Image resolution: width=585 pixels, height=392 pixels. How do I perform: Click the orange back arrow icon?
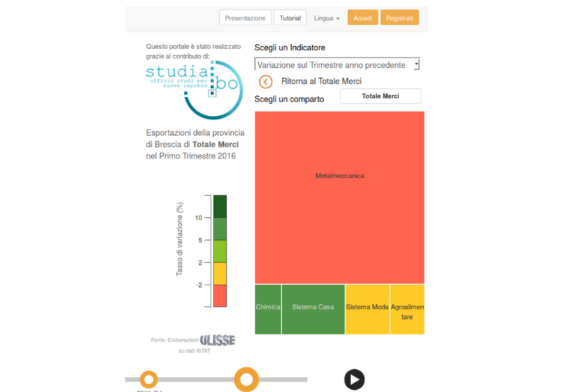pyautogui.click(x=265, y=82)
